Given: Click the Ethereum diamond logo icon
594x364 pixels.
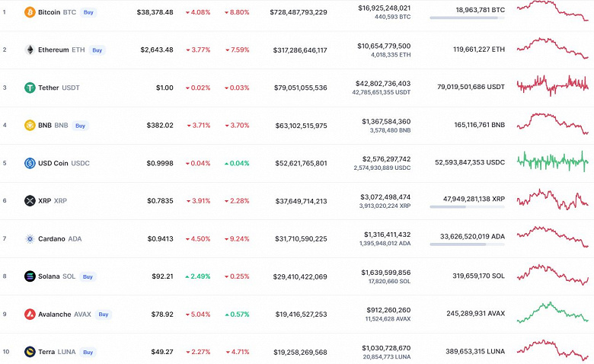Looking at the screenshot, I should 30,50.
